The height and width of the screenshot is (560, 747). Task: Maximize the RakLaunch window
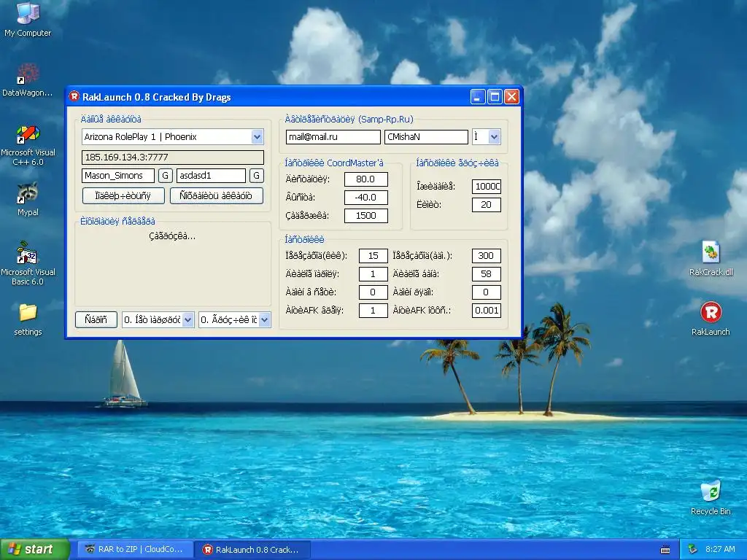[x=495, y=97]
